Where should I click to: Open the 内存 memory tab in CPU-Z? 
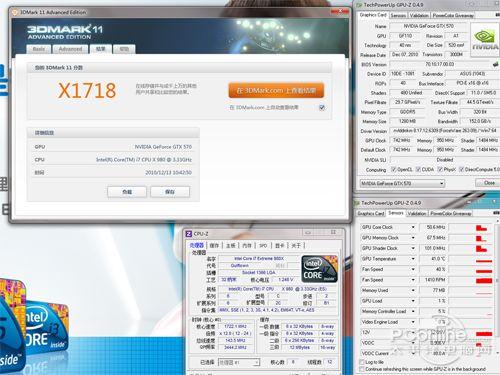point(247,245)
